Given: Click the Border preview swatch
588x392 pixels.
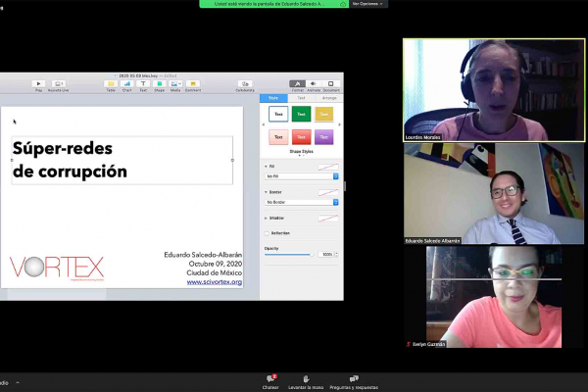Looking at the screenshot, I should pos(327,193).
